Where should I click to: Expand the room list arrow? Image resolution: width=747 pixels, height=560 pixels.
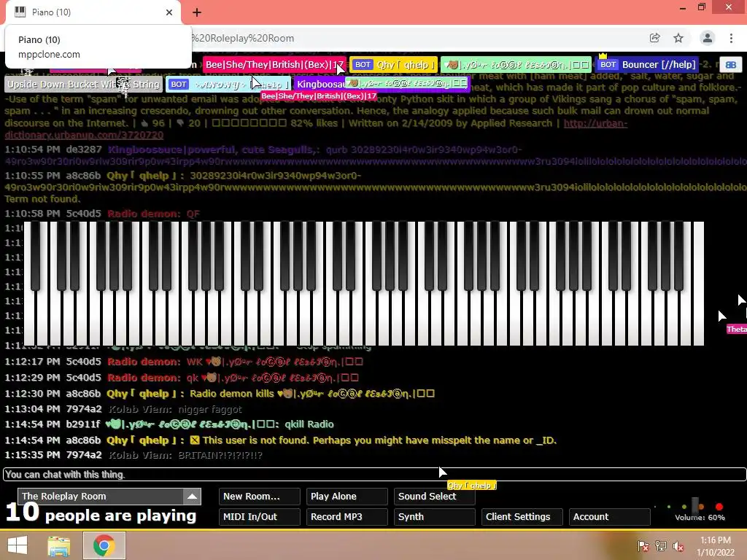click(192, 496)
